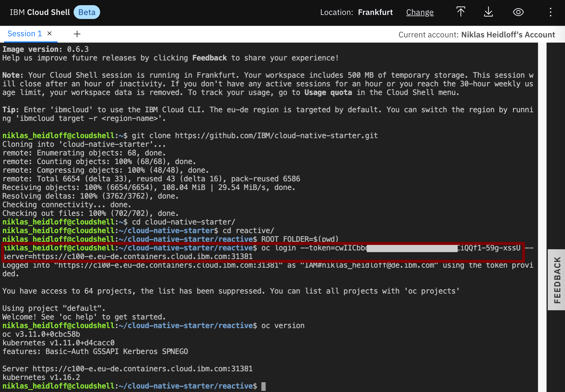Add a new session with plus icon

pyautogui.click(x=77, y=34)
